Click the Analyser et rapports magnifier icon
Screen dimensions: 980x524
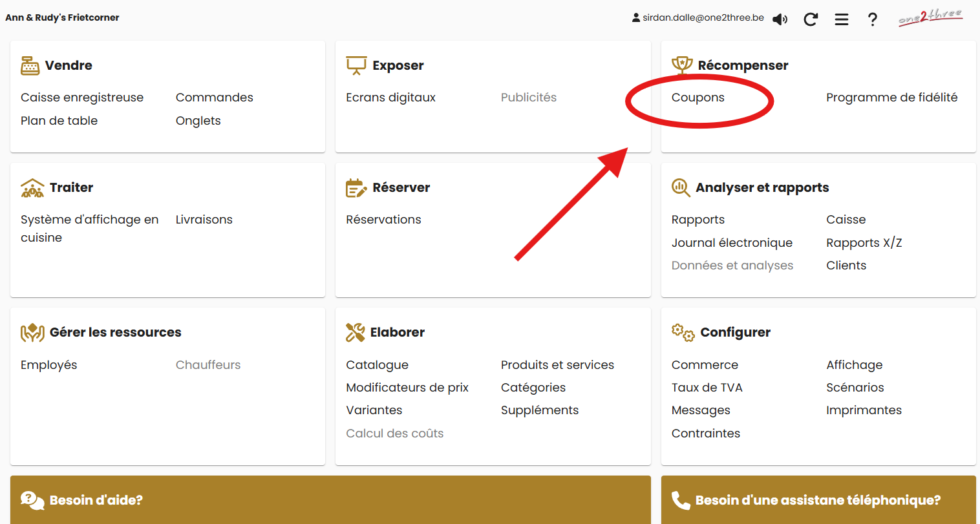tap(681, 187)
